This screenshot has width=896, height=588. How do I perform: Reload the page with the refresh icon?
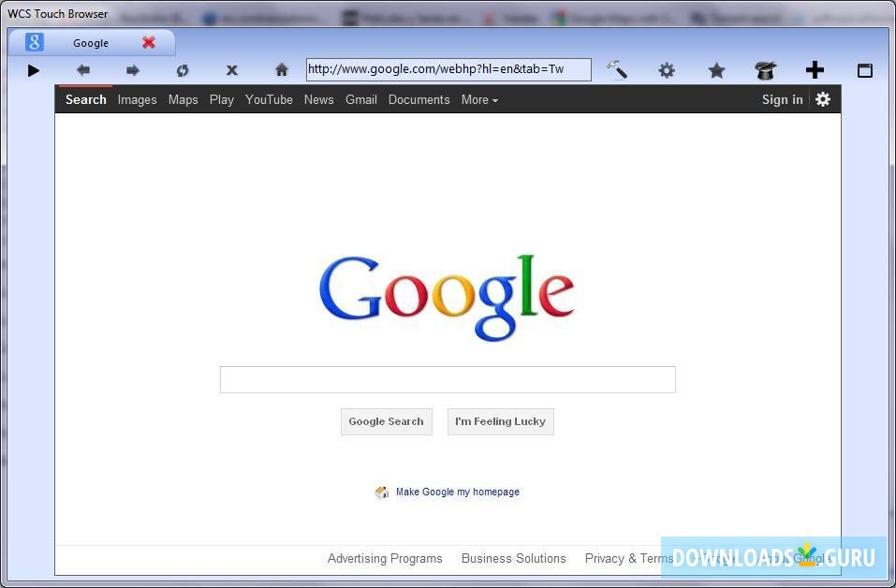[183, 69]
